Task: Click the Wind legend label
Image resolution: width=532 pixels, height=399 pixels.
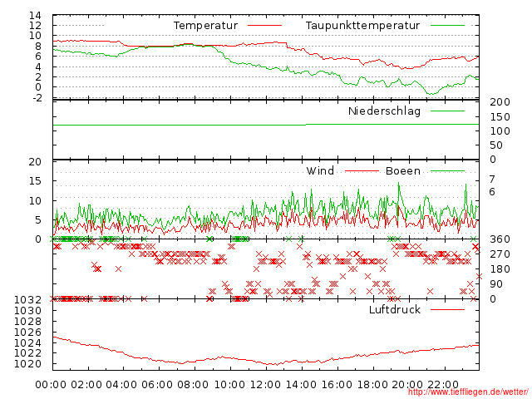Action: pyautogui.click(x=320, y=170)
